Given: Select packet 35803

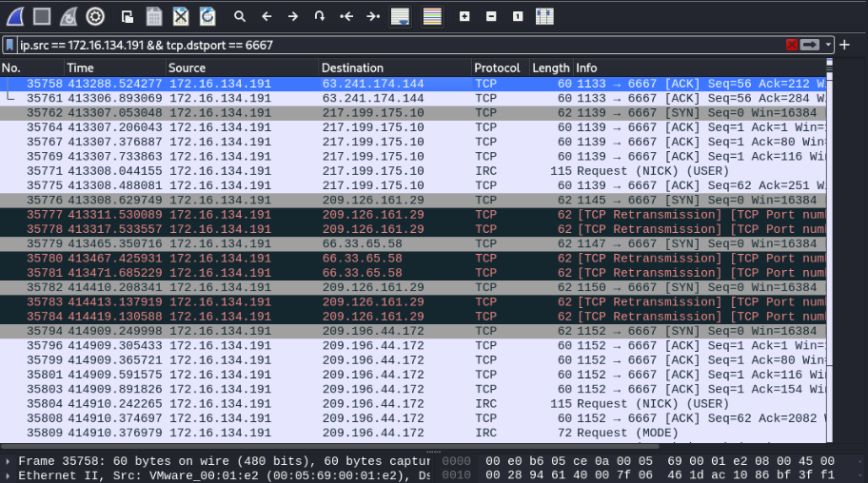Looking at the screenshot, I should tap(413, 389).
